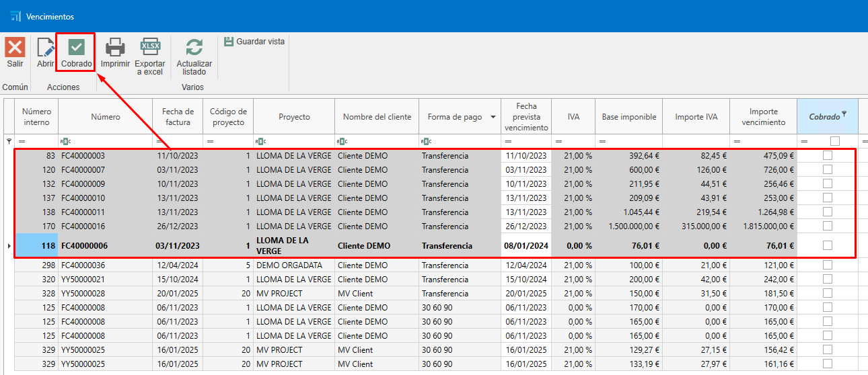
Task: Check Cobrado box for invoice FC40000036
Action: 828,265
